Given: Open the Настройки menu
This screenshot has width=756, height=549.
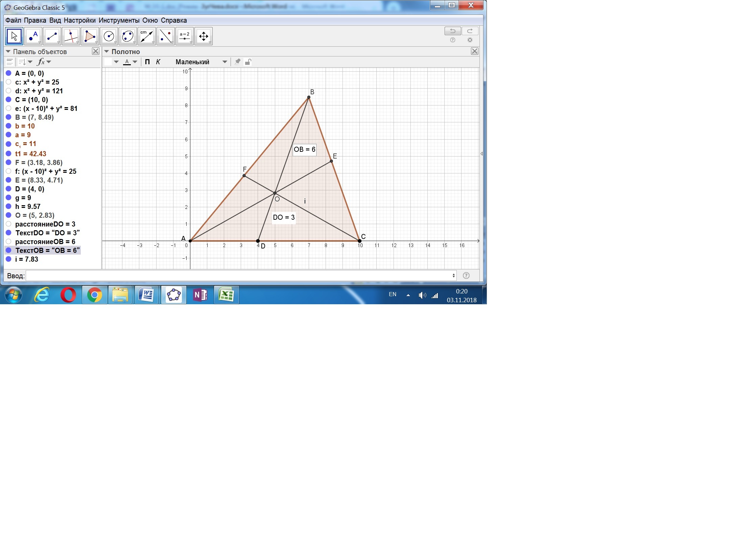Looking at the screenshot, I should (79, 20).
